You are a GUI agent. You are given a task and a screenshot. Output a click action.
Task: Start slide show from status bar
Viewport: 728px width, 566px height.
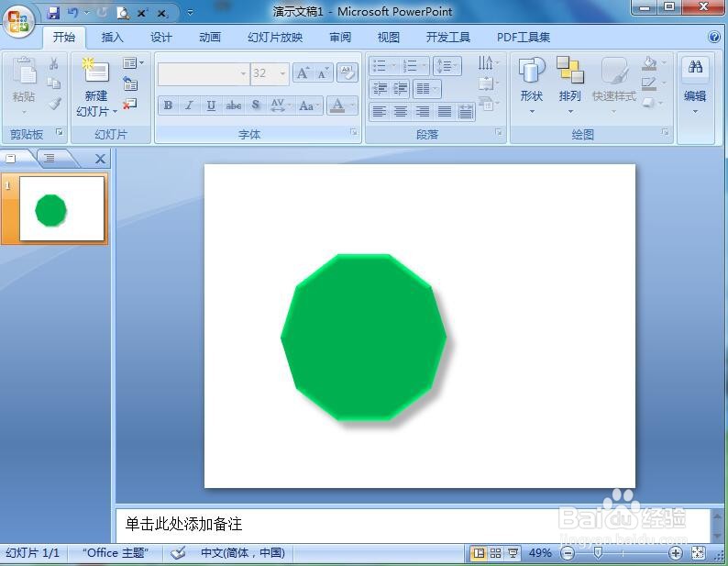[x=513, y=553]
